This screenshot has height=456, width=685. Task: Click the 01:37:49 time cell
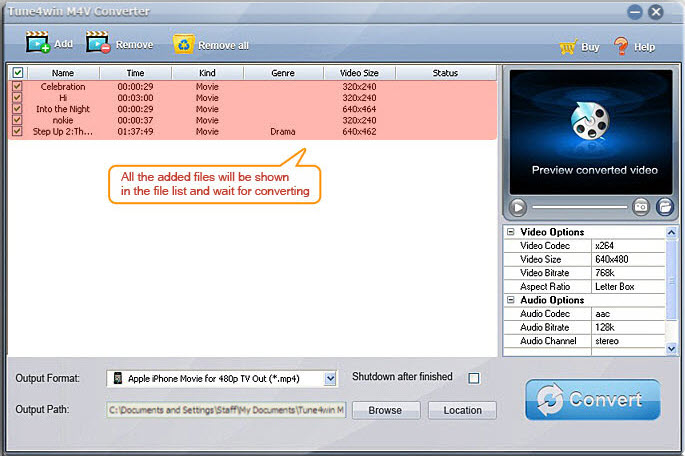(135, 131)
